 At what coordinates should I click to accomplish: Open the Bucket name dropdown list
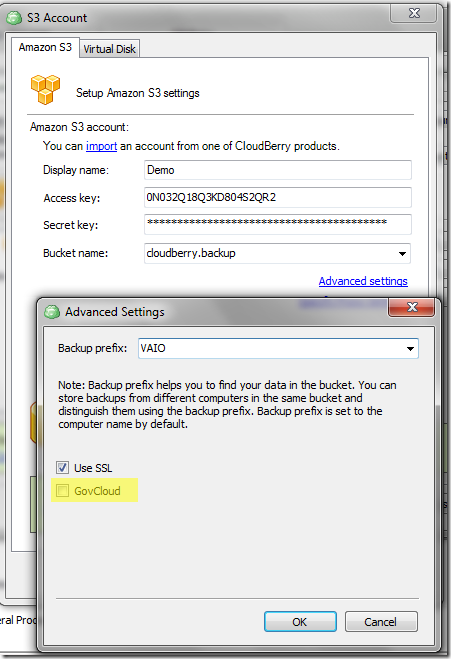point(402,253)
